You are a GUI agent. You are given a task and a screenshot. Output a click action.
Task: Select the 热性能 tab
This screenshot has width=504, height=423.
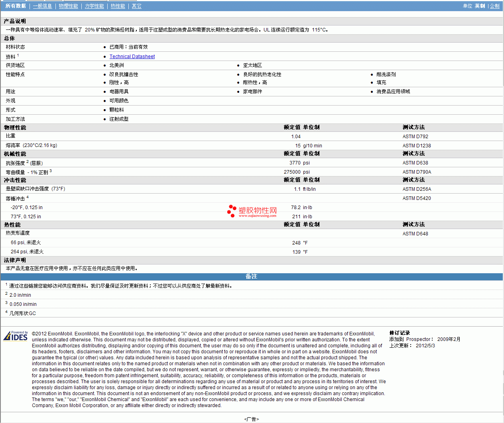click(118, 6)
